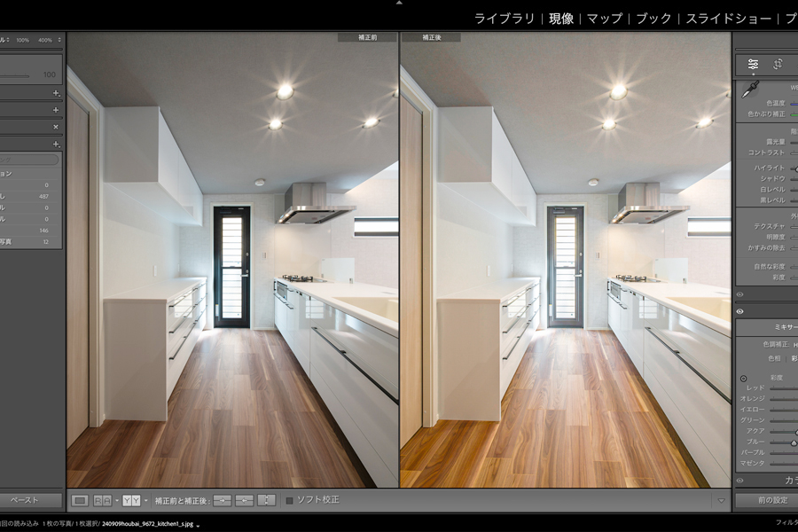
Task: Switch to the ライブラリ module
Action: pos(504,18)
